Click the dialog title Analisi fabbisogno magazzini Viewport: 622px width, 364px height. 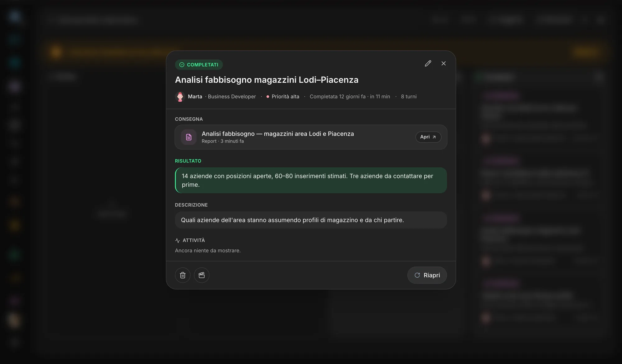pyautogui.click(x=267, y=80)
